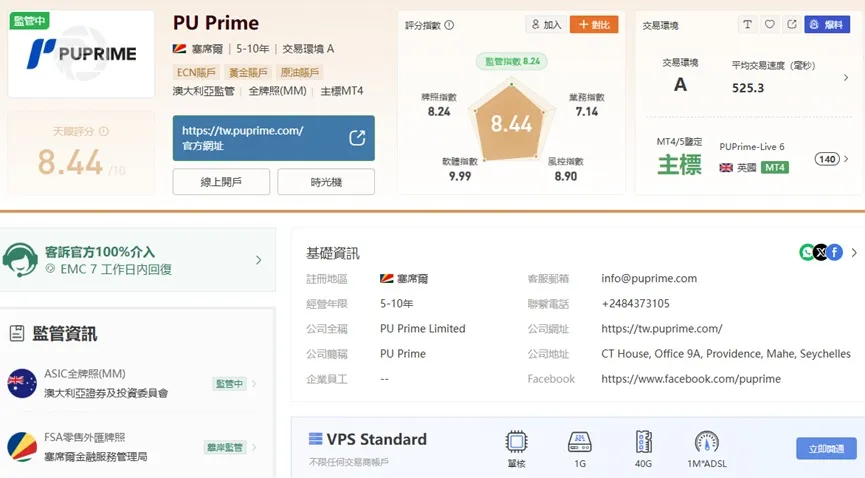865x478 pixels.
Task: Open the FSA零售外匯牌照 license row
Action: (x=132, y=447)
